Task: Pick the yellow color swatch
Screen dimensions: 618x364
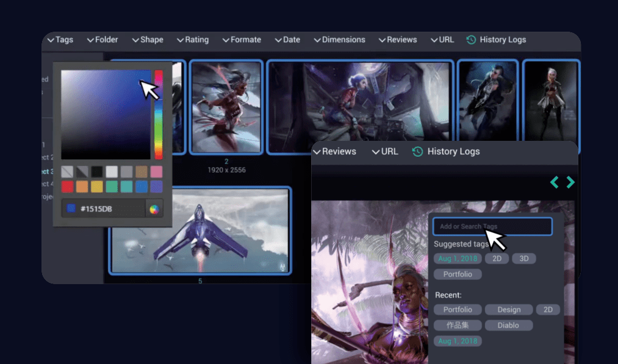Action: (97, 187)
